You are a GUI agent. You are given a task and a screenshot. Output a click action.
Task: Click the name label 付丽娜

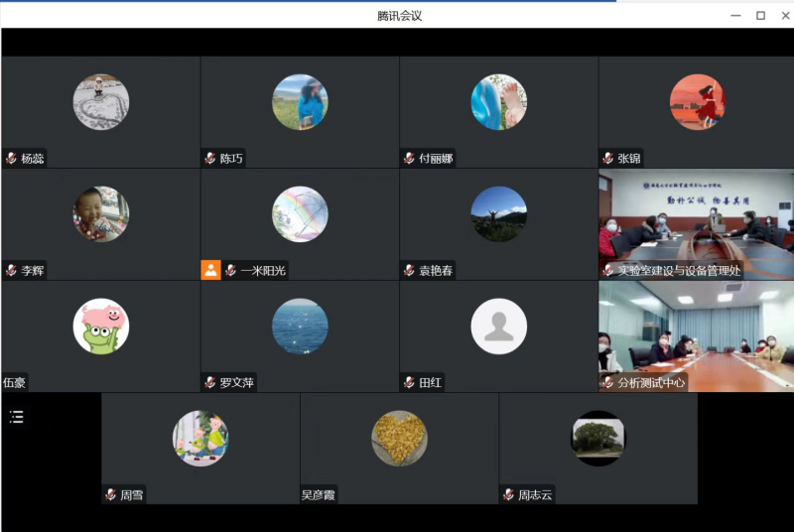(436, 159)
